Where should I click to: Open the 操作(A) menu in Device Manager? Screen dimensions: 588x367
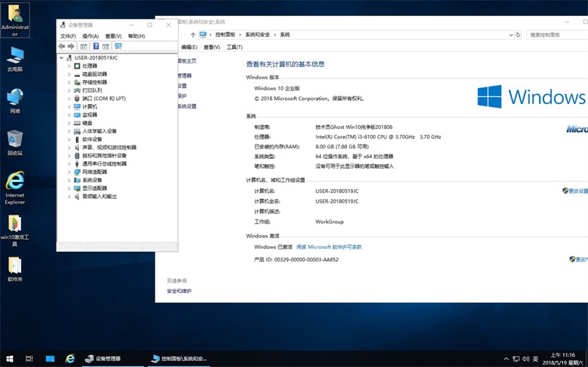[90, 36]
